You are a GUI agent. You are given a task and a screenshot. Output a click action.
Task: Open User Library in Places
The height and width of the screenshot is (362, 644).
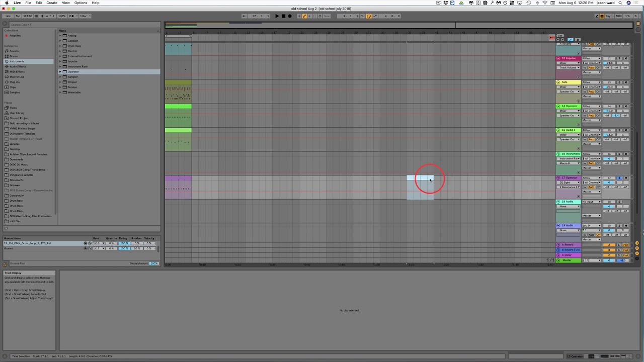pyautogui.click(x=17, y=113)
